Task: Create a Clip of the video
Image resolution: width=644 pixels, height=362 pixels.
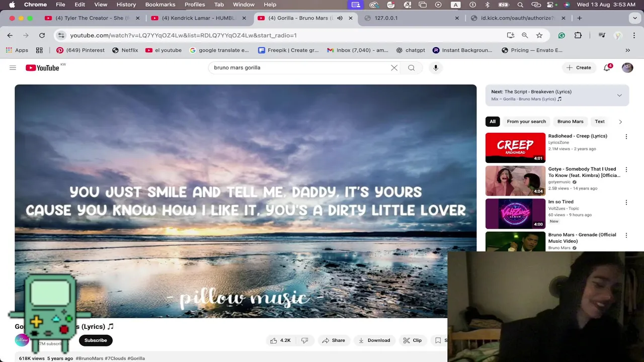Action: pyautogui.click(x=413, y=340)
